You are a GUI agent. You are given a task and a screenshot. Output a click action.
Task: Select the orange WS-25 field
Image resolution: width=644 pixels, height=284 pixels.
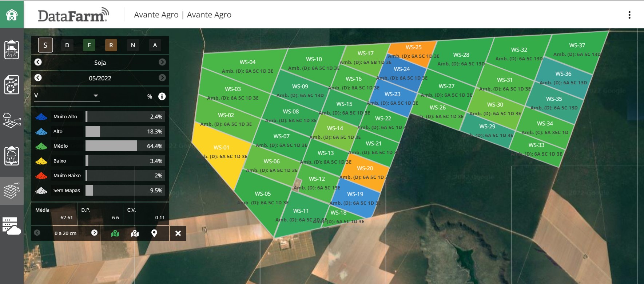414,53
